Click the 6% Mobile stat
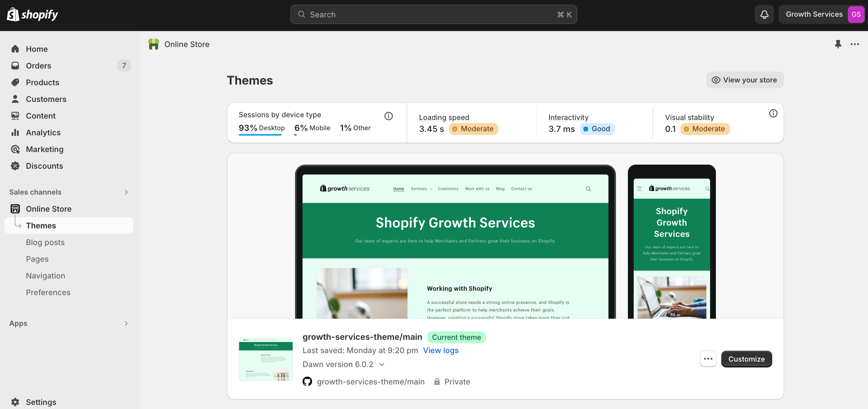The width and height of the screenshot is (868, 409). point(312,128)
